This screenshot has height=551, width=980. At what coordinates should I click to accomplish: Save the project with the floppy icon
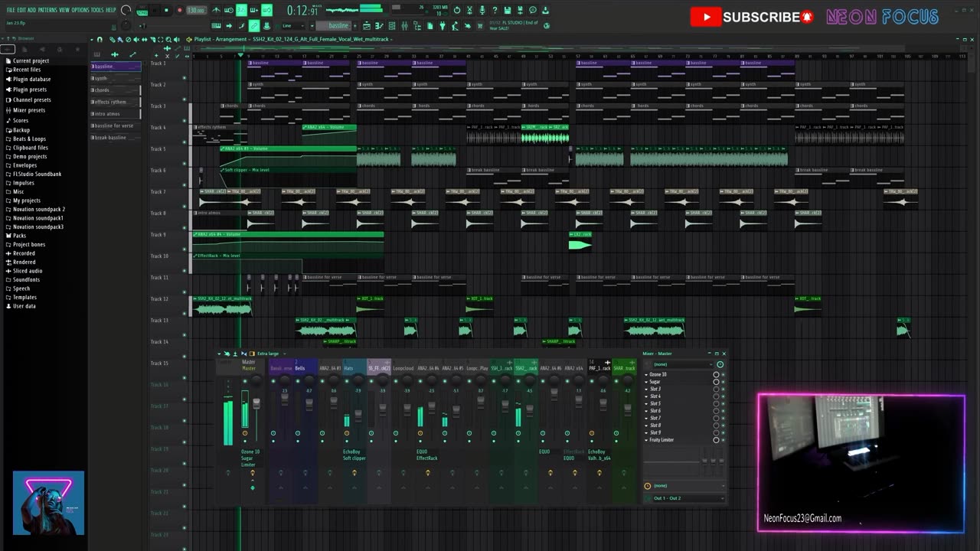(508, 10)
